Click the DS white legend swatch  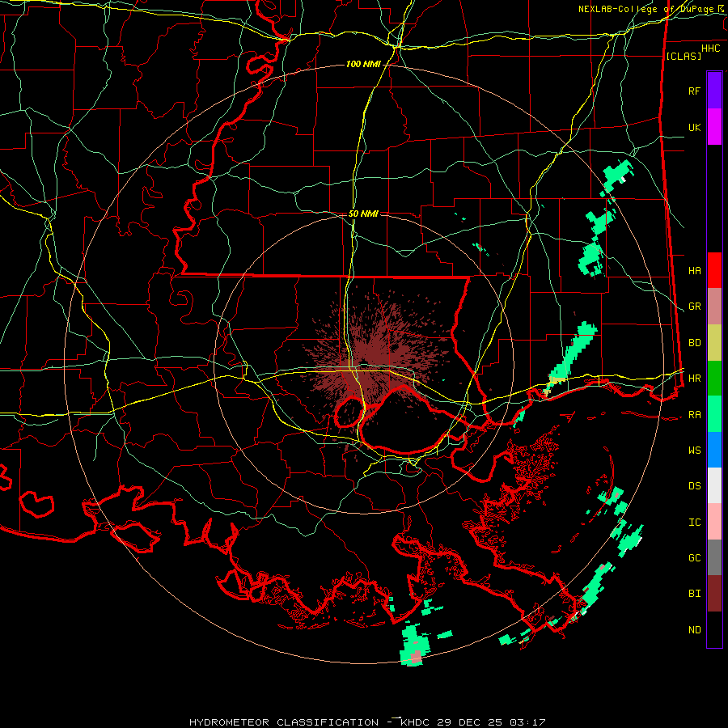(x=714, y=485)
